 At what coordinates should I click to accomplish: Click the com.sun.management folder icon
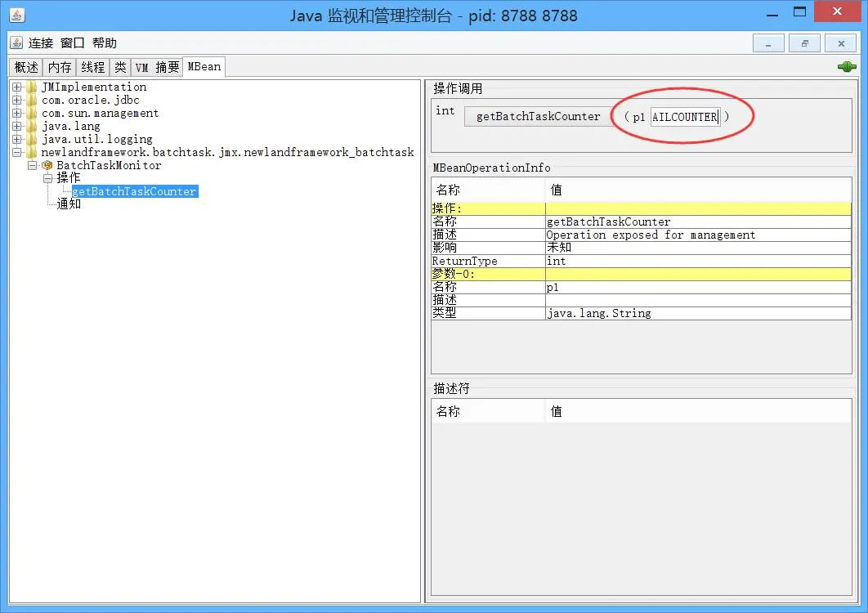click(32, 113)
